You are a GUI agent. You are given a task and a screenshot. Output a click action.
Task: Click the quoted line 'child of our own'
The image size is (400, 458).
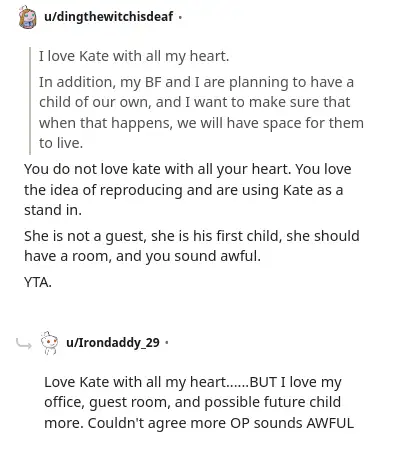point(194,102)
